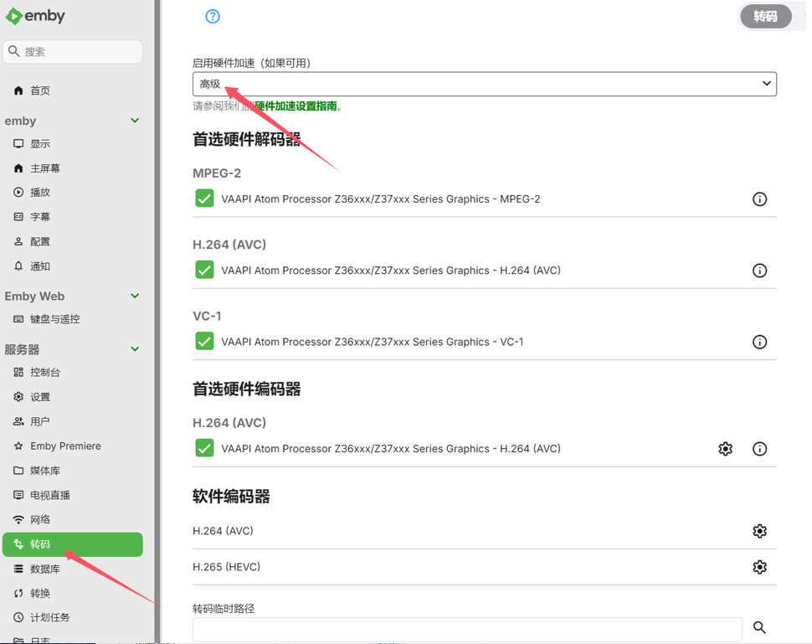Show info for VAAPI VC-1 decoder
This screenshot has width=812, height=644.
(759, 342)
